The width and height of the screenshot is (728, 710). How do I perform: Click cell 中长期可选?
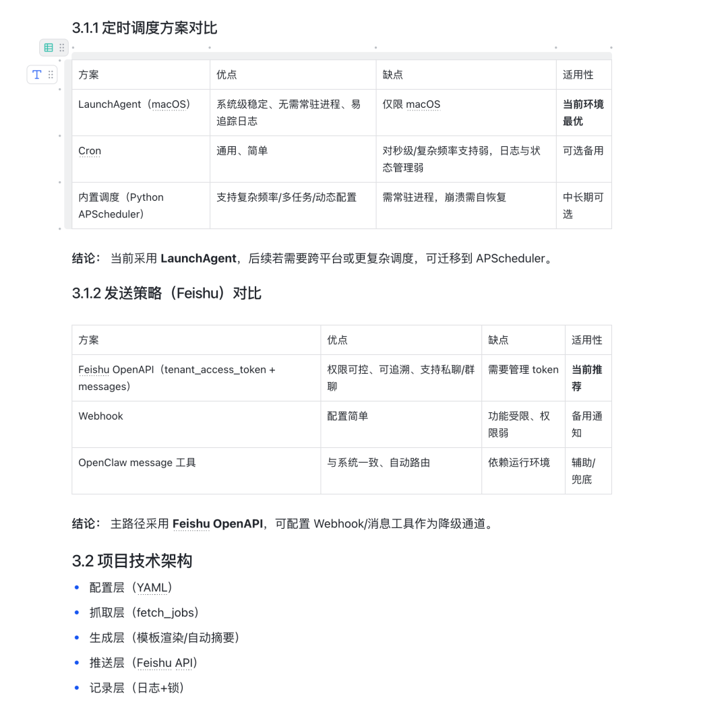(x=584, y=205)
